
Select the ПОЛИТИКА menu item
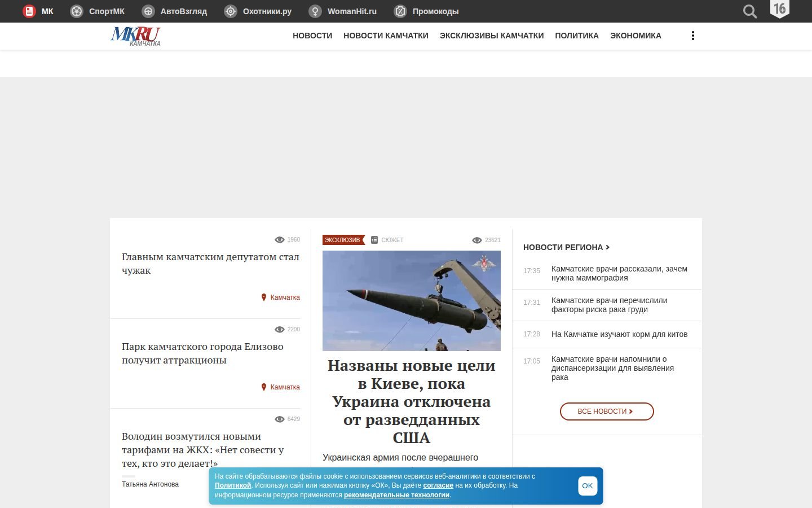[577, 36]
